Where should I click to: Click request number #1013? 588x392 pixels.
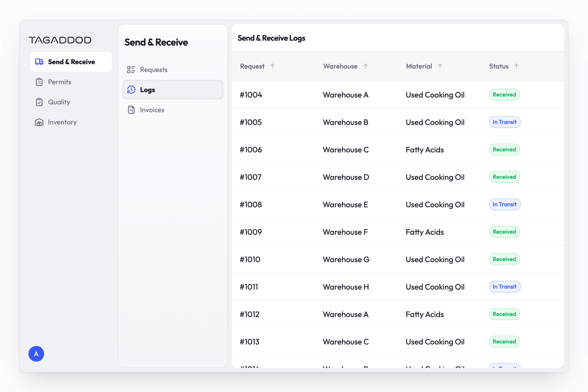click(x=249, y=342)
